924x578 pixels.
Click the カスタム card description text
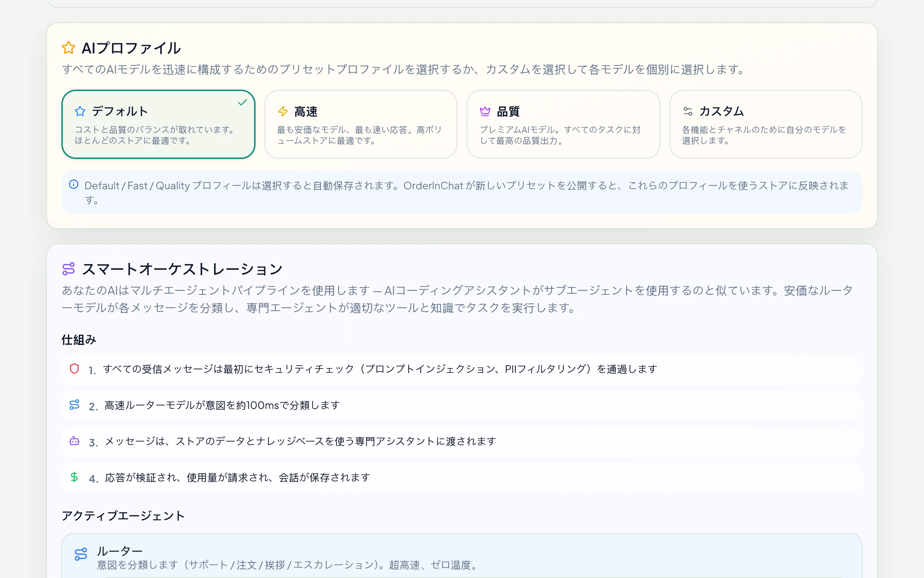tap(764, 135)
